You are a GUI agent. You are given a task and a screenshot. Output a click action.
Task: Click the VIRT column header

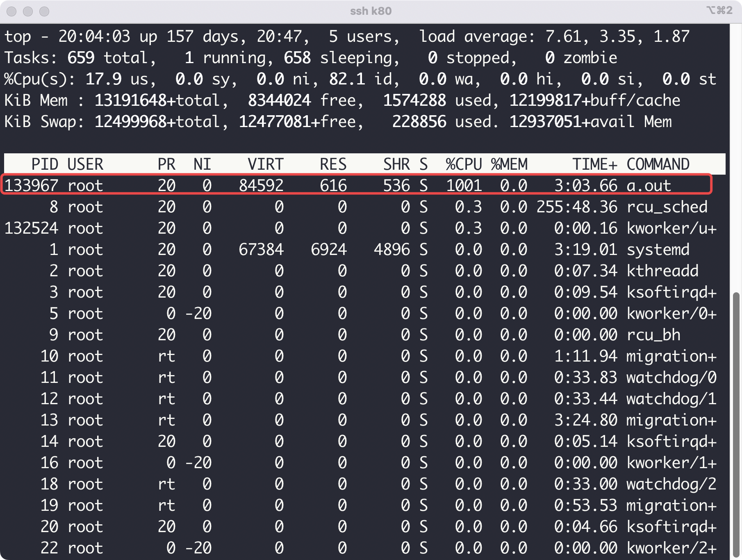pyautogui.click(x=265, y=164)
